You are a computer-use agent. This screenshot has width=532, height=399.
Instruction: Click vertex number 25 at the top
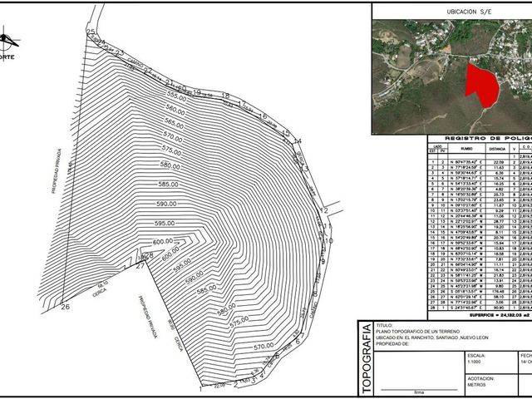[x=91, y=32]
